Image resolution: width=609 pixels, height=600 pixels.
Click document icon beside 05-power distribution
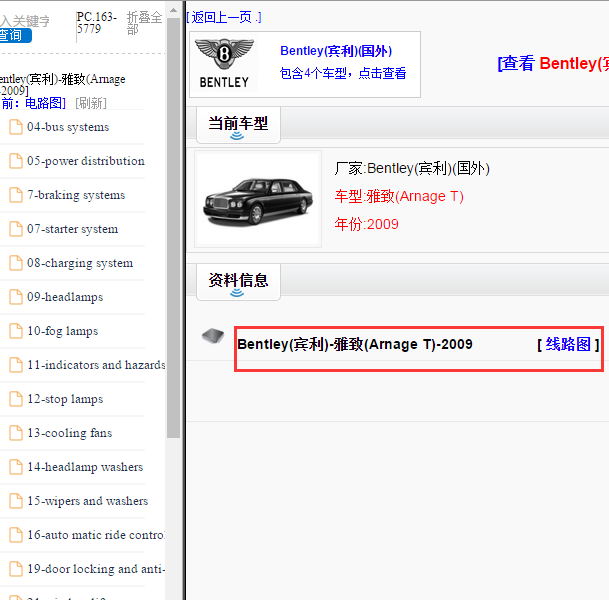pos(16,161)
